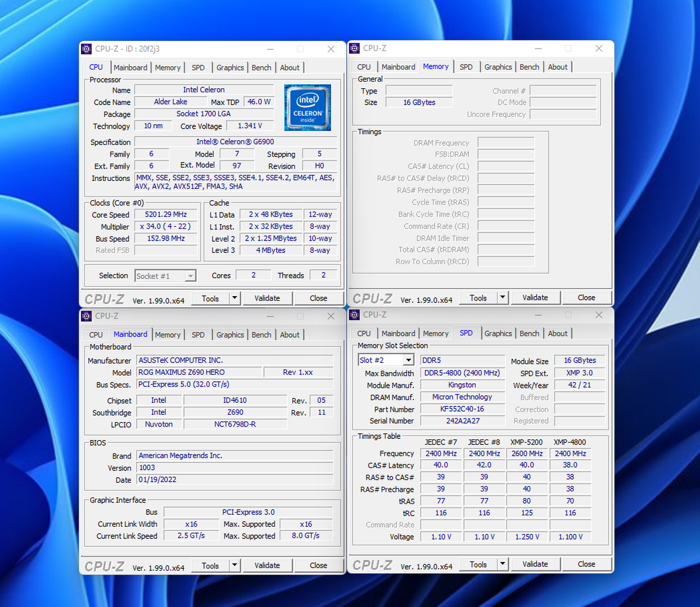
Task: Open Bench tab in CPU window
Action: [261, 67]
